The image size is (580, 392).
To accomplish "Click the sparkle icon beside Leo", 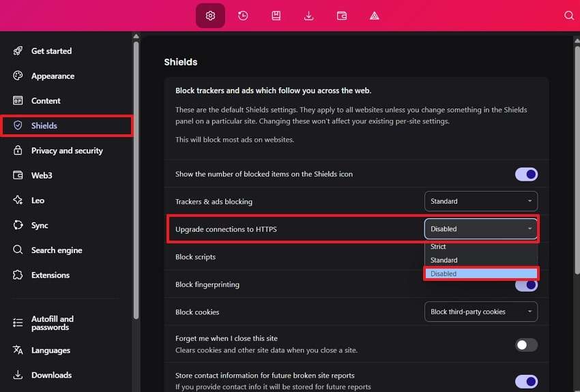I will [x=18, y=200].
